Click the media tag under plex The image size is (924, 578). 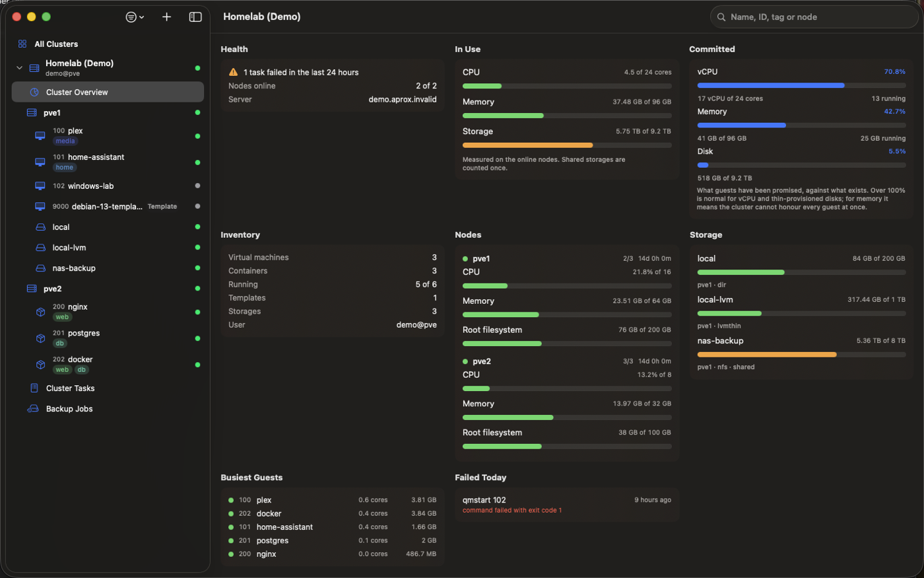click(65, 141)
